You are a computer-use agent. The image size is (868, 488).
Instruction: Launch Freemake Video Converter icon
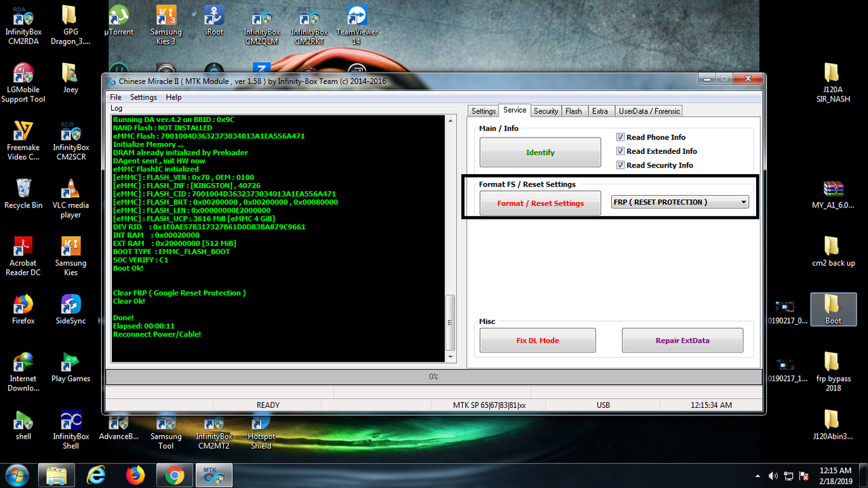click(x=23, y=140)
